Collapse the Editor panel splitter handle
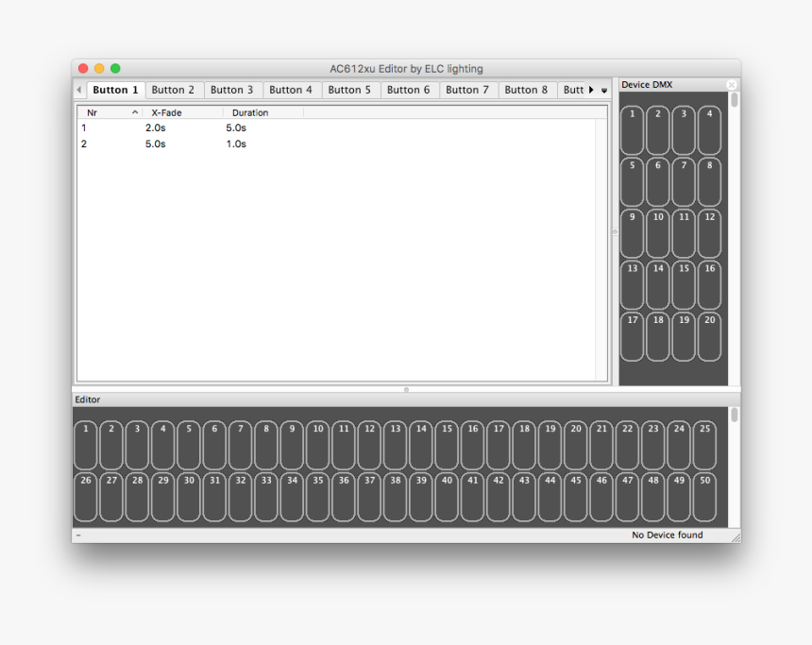The width and height of the screenshot is (812, 645). pos(406,388)
